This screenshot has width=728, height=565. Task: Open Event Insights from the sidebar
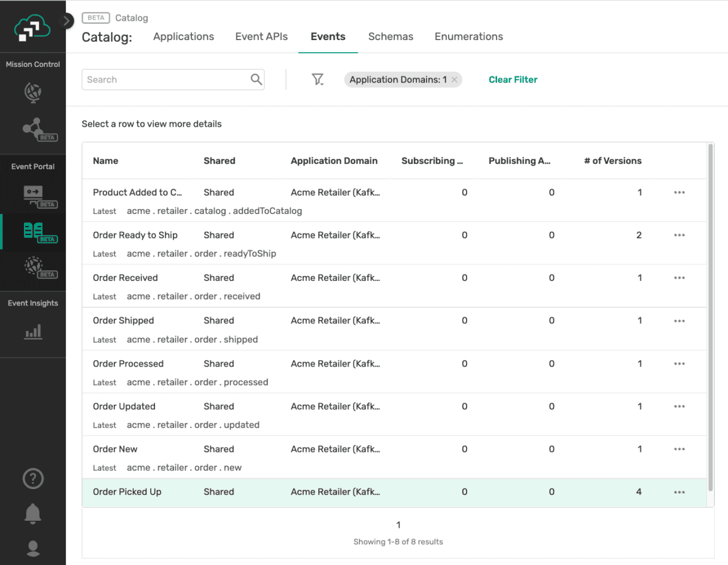coord(33,331)
